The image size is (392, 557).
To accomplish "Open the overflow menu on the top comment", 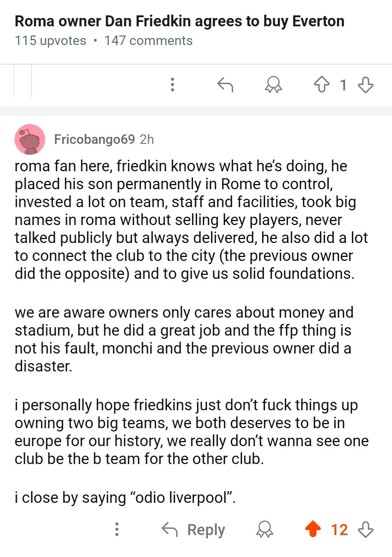I will (x=173, y=85).
